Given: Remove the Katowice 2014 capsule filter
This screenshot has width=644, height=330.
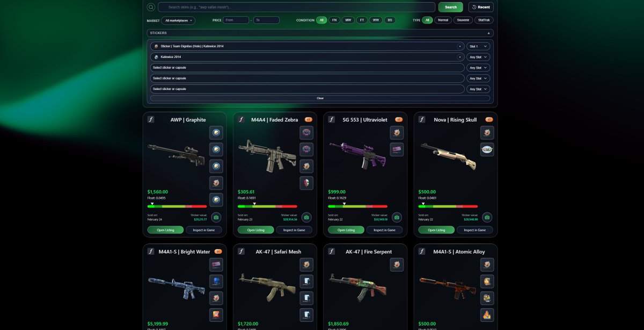Looking at the screenshot, I should click(x=460, y=57).
